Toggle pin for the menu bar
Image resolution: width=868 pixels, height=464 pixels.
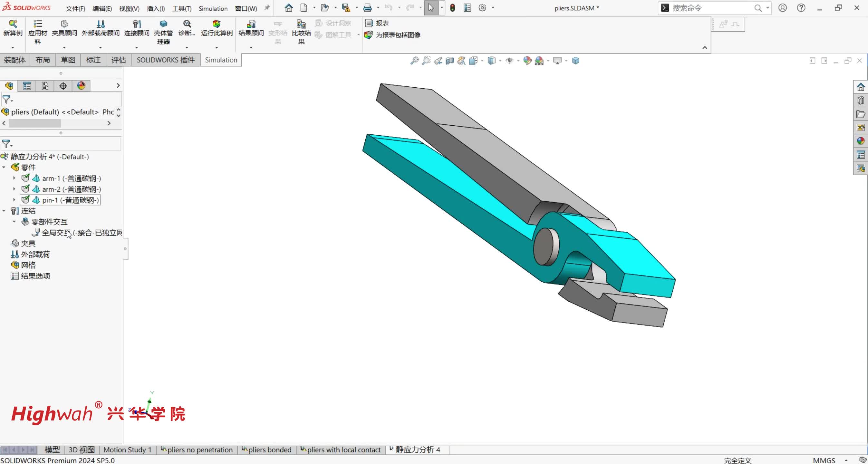click(267, 8)
